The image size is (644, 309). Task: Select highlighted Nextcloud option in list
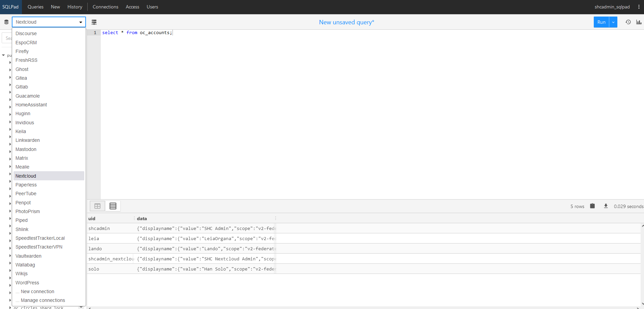(49, 176)
